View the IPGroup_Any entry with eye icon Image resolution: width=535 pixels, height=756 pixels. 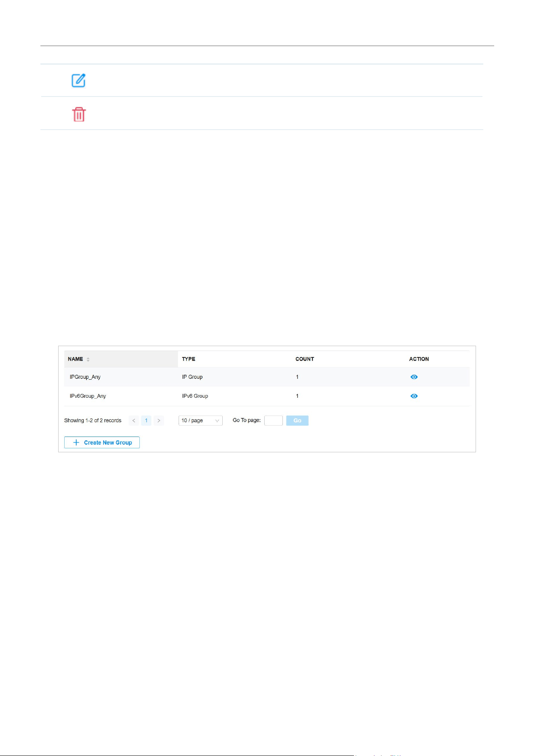tap(414, 377)
